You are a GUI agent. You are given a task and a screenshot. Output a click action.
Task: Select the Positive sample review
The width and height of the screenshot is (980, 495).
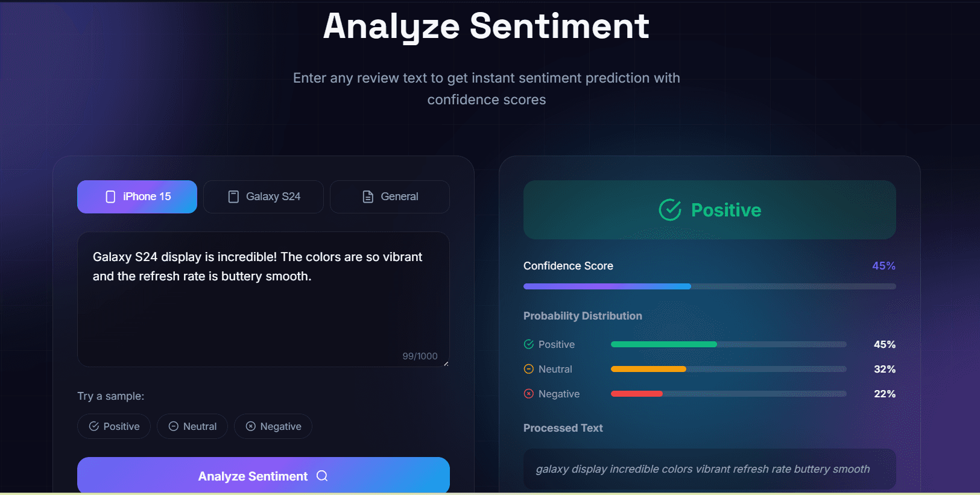(114, 426)
